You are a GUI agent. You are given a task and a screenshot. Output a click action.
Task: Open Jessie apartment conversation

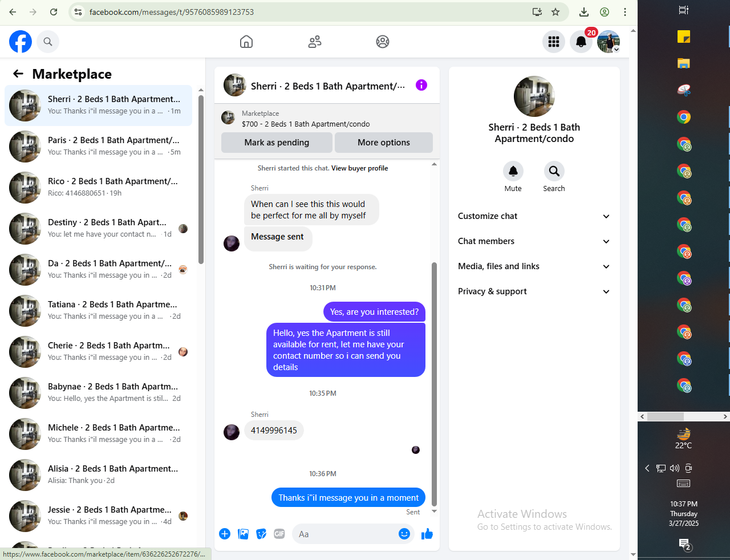click(98, 516)
